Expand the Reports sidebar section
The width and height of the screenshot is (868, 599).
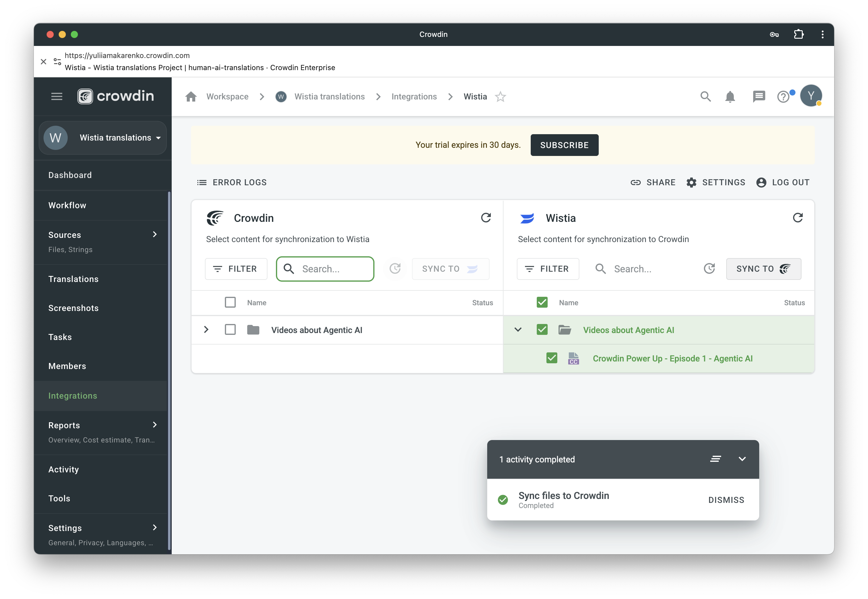click(155, 425)
